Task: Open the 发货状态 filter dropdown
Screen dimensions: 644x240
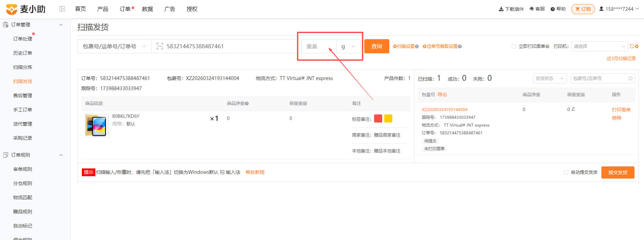Action: pyautogui.click(x=550, y=78)
